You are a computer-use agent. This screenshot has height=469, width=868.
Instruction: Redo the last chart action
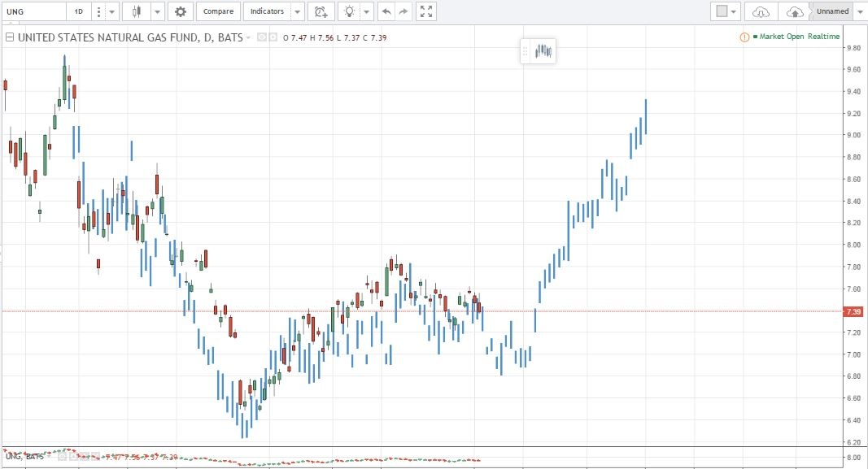tap(403, 11)
